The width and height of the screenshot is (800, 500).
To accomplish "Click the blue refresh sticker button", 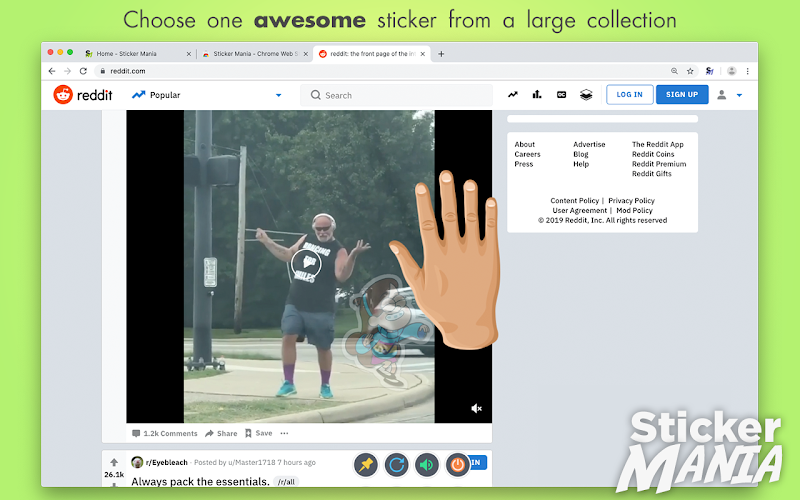I will pos(396,465).
